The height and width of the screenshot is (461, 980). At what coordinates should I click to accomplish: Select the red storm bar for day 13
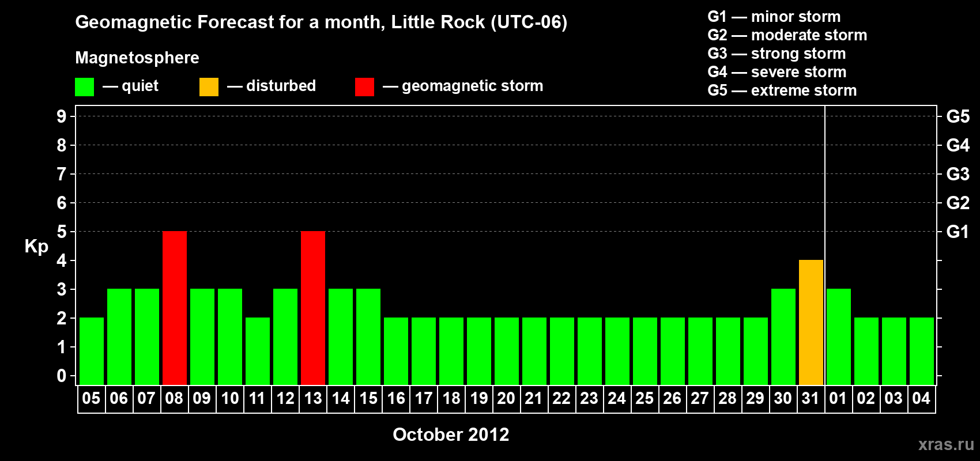(x=313, y=308)
